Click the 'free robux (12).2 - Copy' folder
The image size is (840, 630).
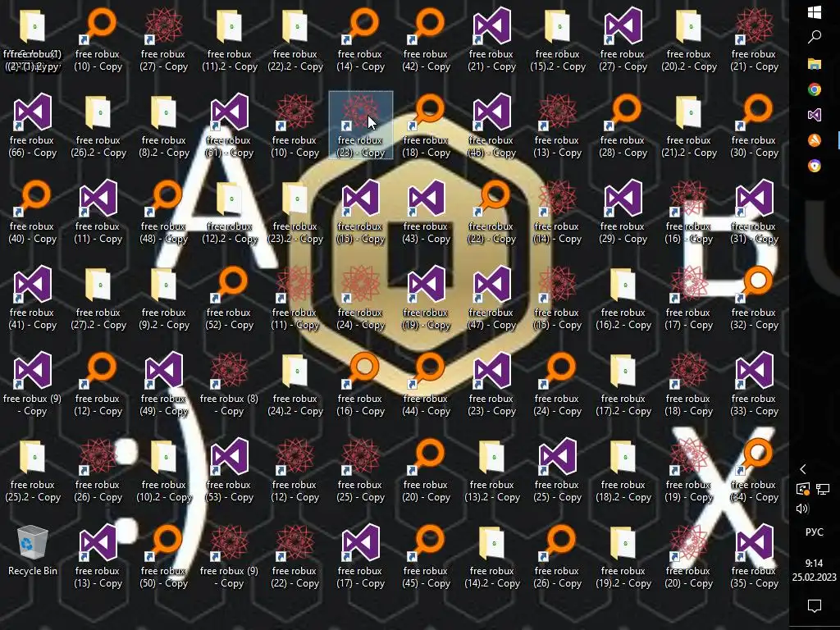pos(230,212)
